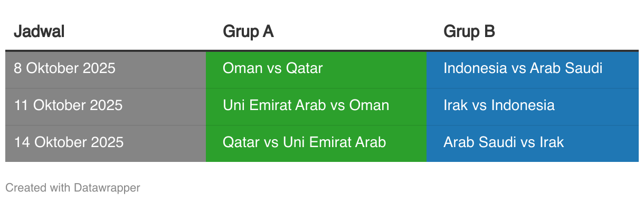
Task: Click the Uni Emirat Arab vs Oman cell
Action: pos(316,106)
